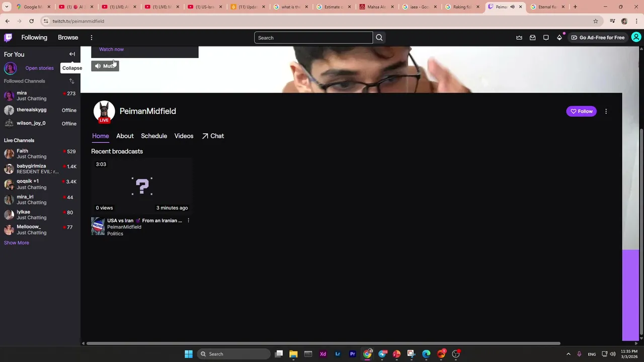Viewport: 644px width, 362px height.
Task: Open the Politics category link
Action: 115,234
